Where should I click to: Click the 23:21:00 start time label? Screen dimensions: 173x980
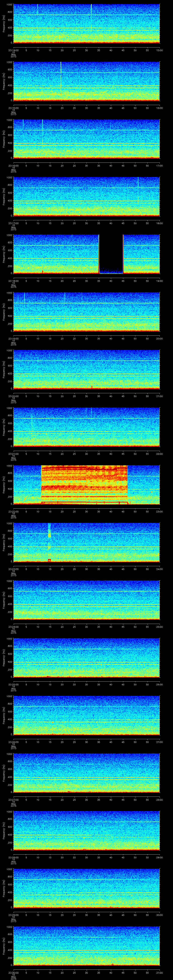click(x=13, y=454)
